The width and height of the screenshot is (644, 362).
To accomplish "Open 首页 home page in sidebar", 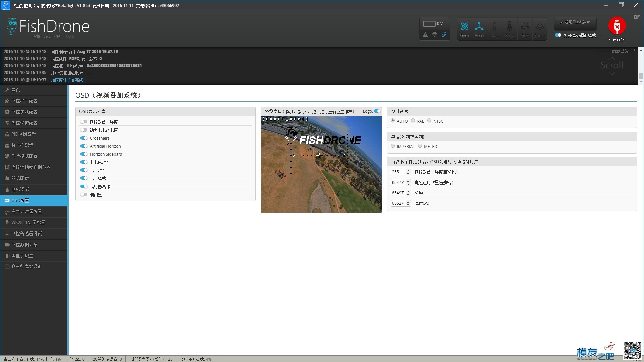I will 34,90.
